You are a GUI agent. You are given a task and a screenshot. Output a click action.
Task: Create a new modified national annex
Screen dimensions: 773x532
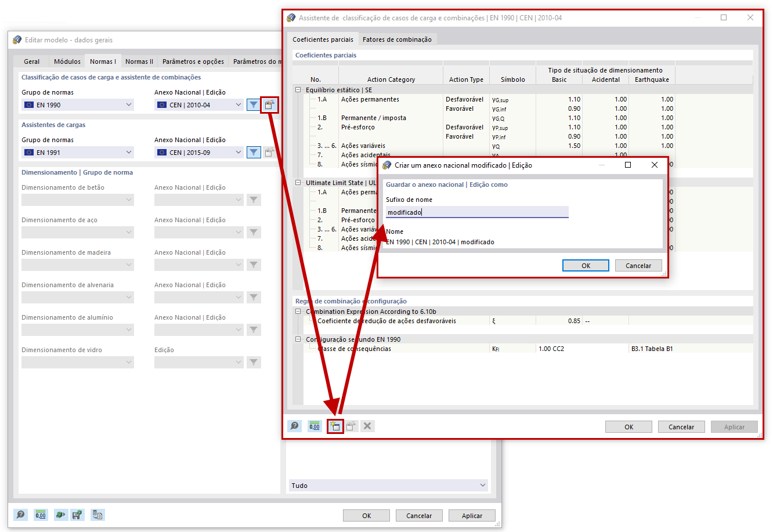(335, 426)
